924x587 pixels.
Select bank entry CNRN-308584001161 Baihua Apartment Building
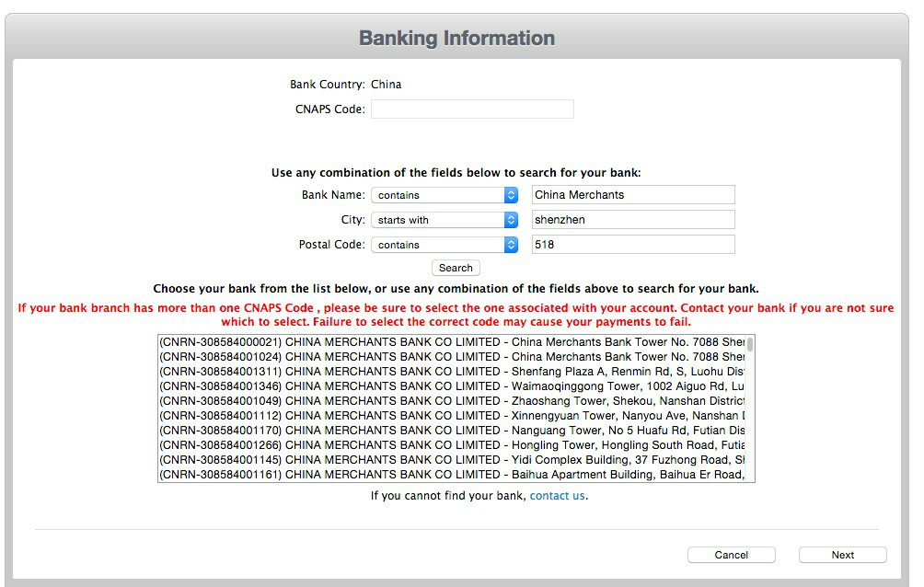(451, 475)
